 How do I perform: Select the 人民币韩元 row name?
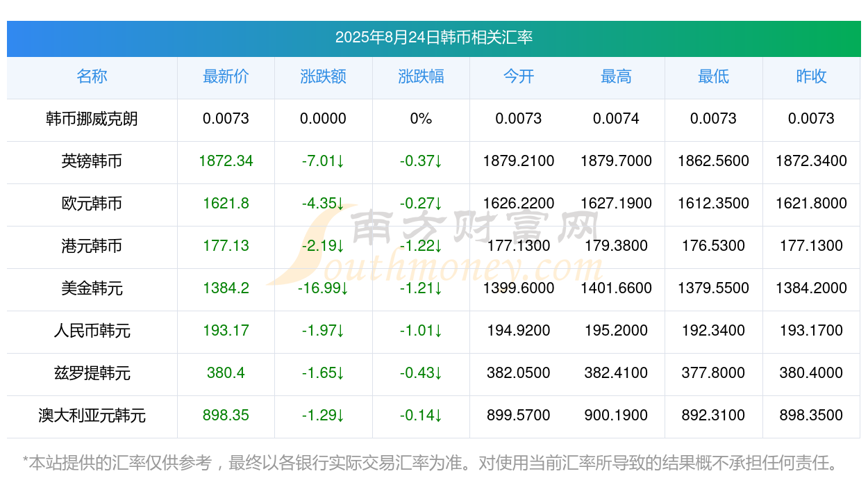pyautogui.click(x=92, y=331)
